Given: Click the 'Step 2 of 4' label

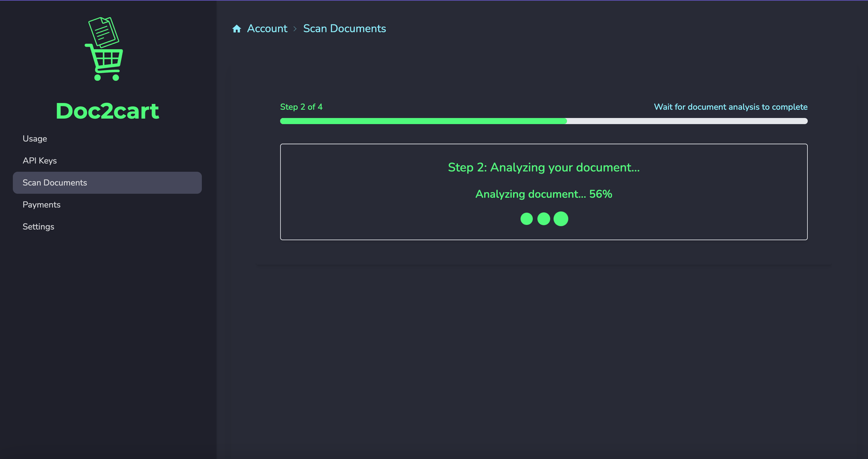Looking at the screenshot, I should 301,107.
